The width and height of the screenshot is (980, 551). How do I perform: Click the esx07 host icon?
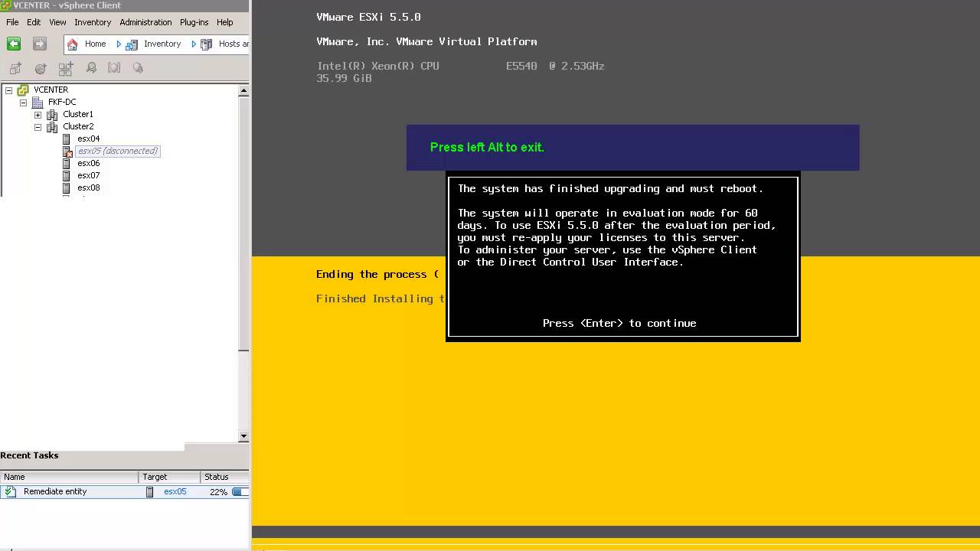pos(67,175)
